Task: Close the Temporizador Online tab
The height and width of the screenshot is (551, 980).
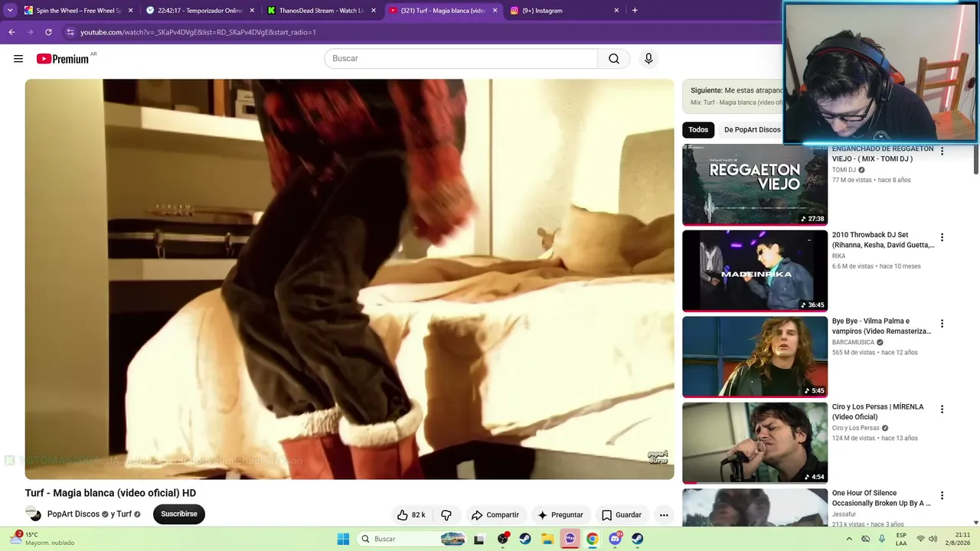Action: click(252, 11)
